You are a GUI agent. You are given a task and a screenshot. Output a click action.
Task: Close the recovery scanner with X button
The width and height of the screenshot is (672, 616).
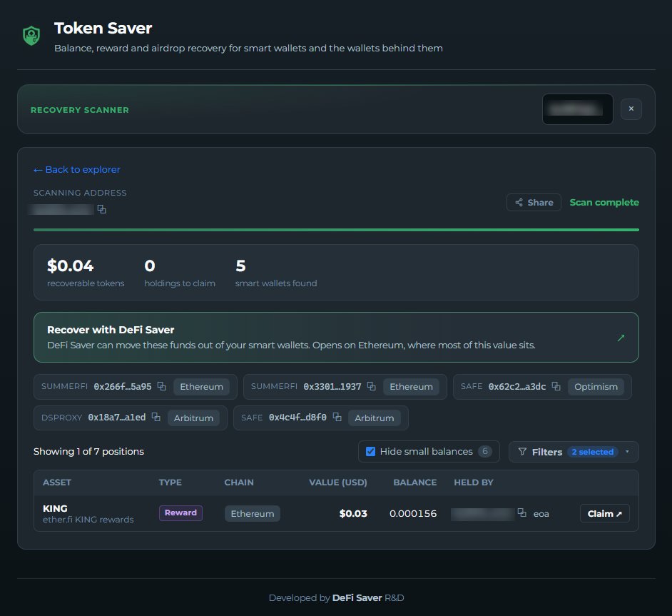pyautogui.click(x=631, y=109)
